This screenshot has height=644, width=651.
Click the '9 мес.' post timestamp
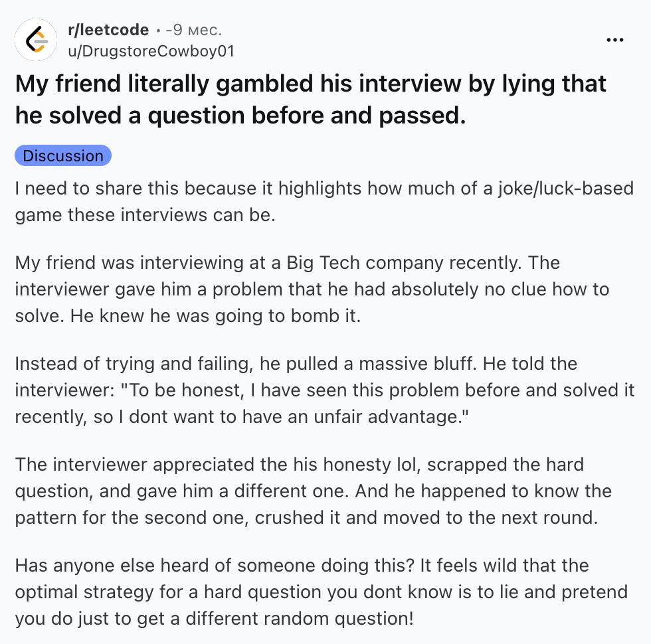click(194, 30)
